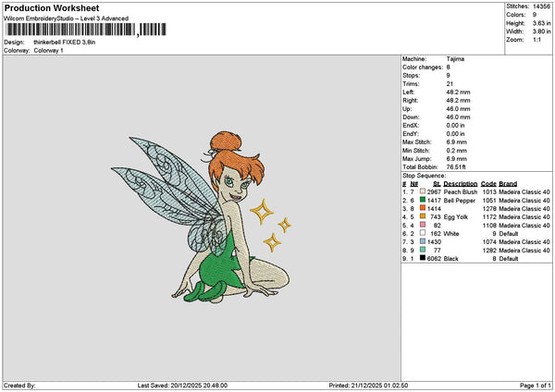Screen dimensions: 555x392
Task: Click the 'Production Worksheet' title
Action: click(52, 7)
